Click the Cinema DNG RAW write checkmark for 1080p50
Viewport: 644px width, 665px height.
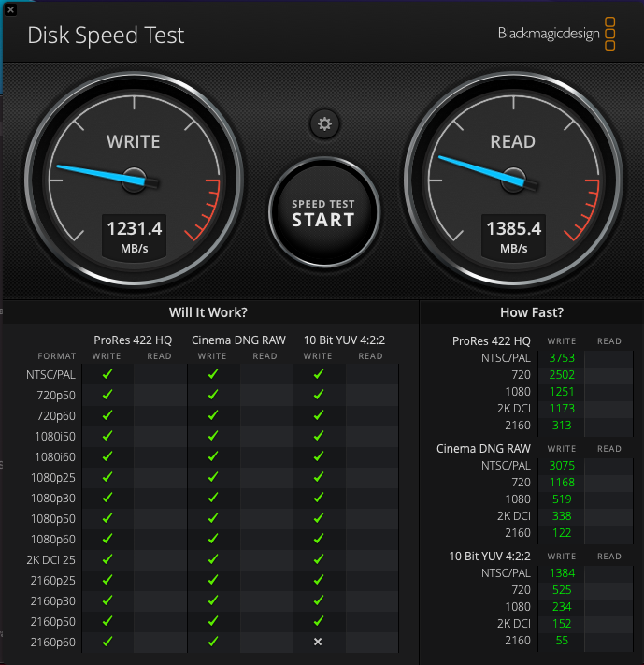[213, 518]
